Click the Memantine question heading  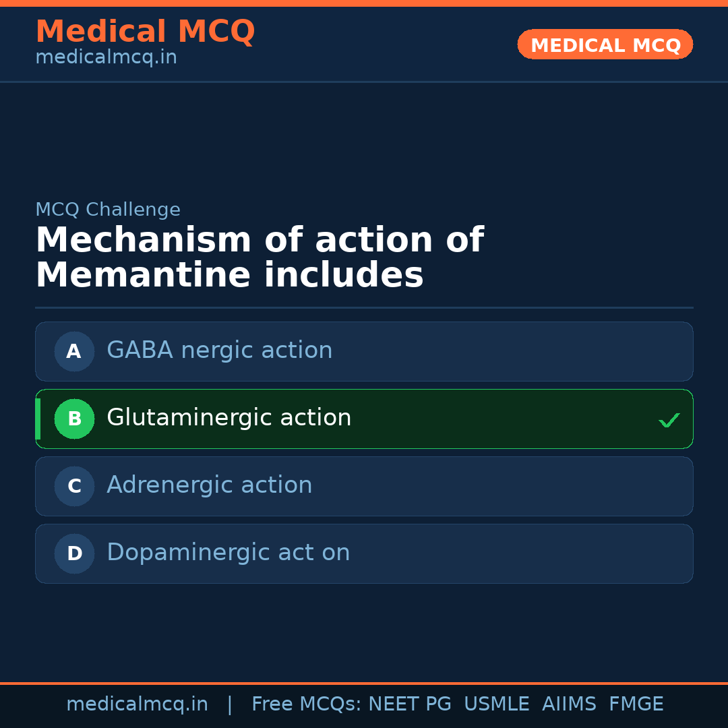[260, 258]
